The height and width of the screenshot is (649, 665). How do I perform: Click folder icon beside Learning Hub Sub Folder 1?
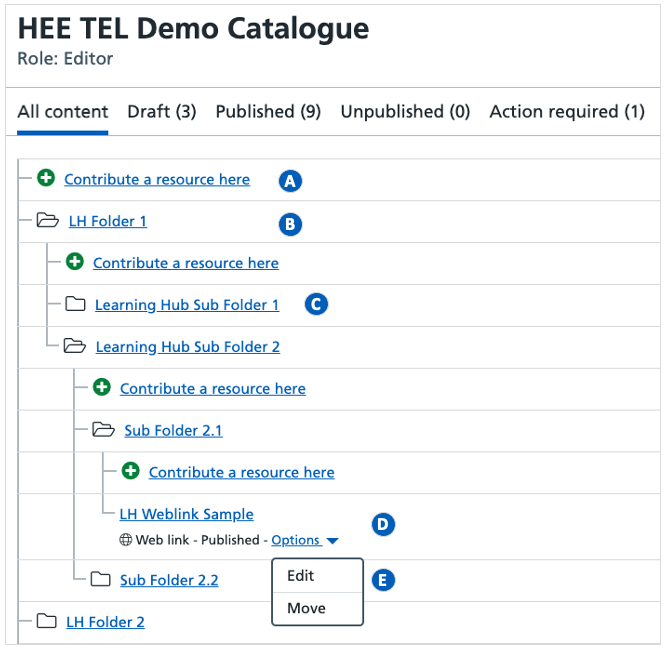pos(75,305)
